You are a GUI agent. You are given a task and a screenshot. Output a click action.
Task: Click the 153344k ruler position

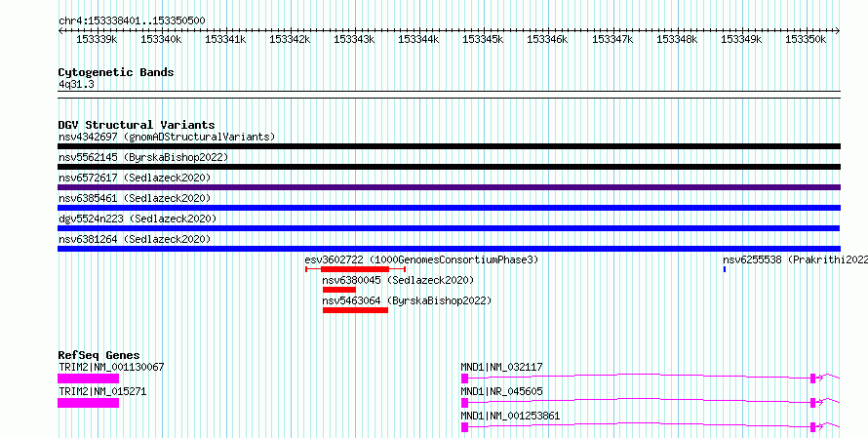[x=418, y=39]
